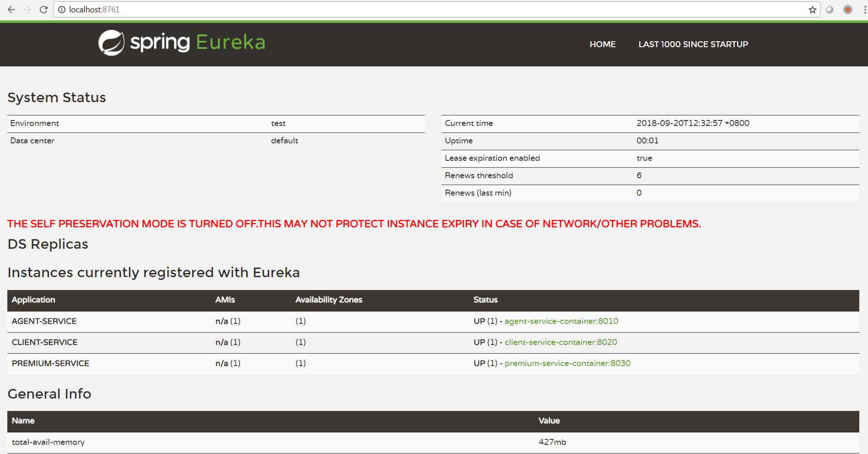Screen dimensions: 868x454
Task: Click 'Instances currently registered with Eureka' heading
Action: [154, 273]
